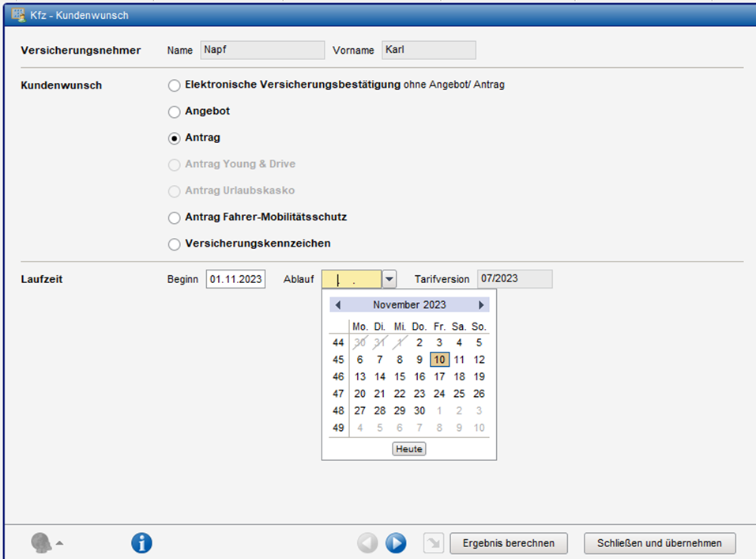756x559 pixels.
Task: Click November 2023 calendar header
Action: coord(409,304)
